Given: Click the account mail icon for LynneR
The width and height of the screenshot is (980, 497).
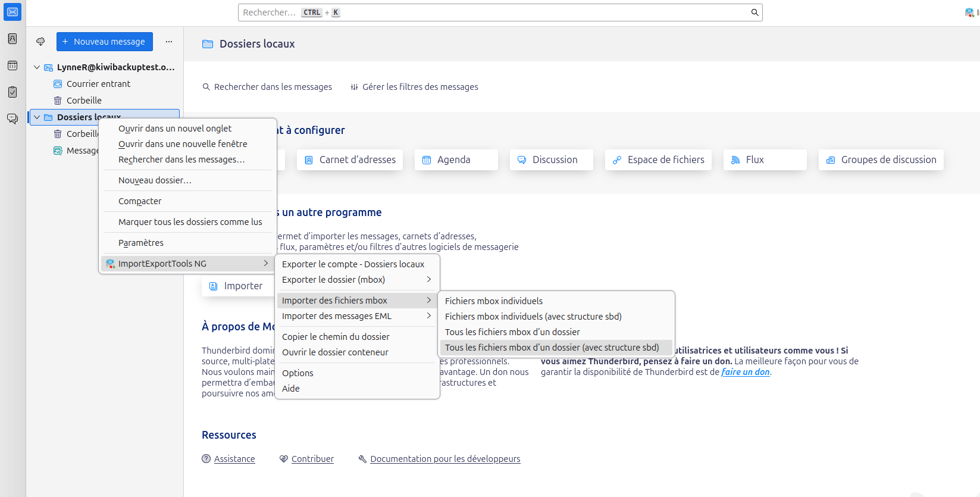Looking at the screenshot, I should click(x=48, y=67).
